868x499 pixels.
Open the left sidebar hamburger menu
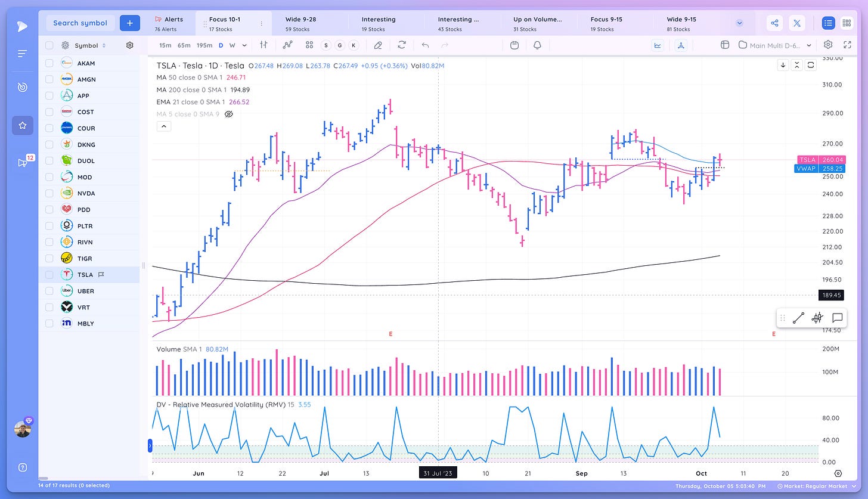click(x=22, y=54)
